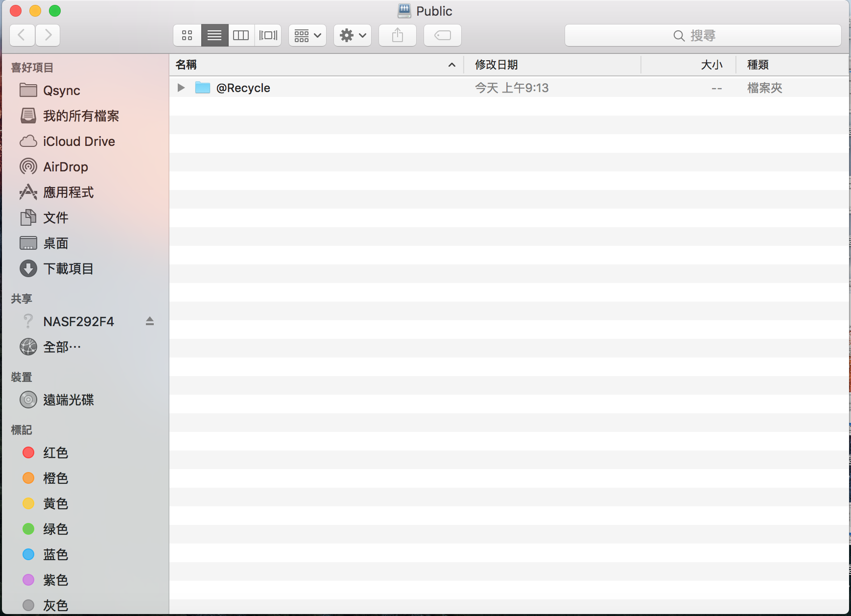This screenshot has height=616, width=851.
Task: Select 遠端光碟 remote disc device
Action: 68,400
